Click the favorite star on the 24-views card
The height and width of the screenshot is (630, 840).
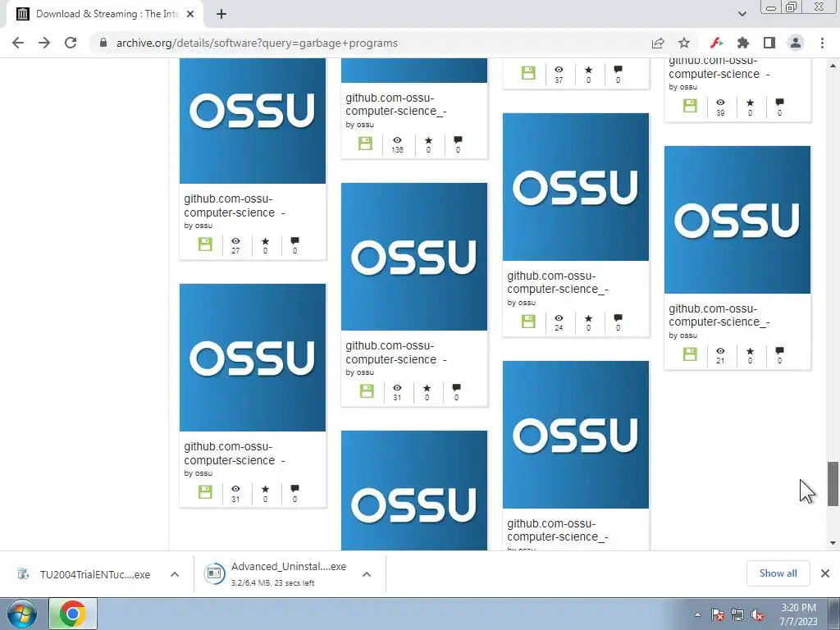588,318
